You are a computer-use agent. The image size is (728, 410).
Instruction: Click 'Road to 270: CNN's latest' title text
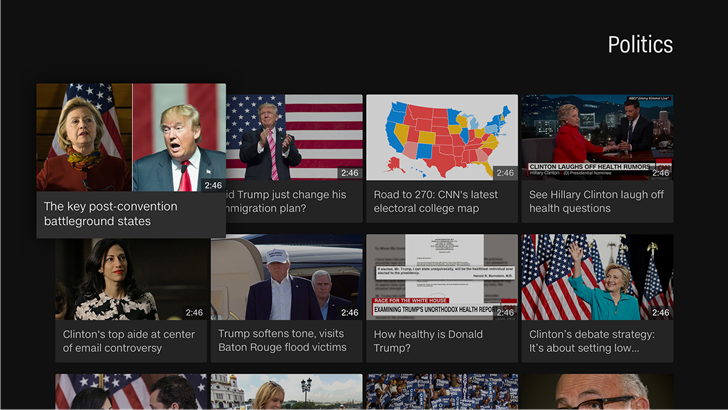click(436, 195)
